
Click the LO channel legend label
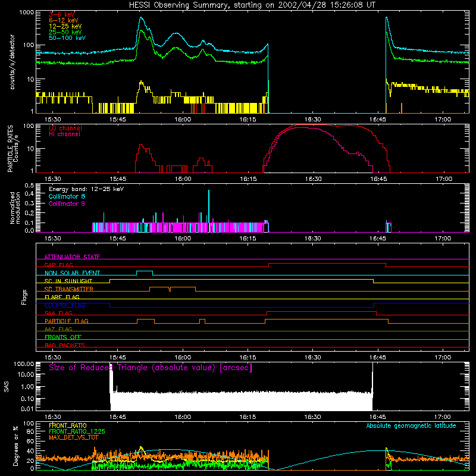(65, 128)
